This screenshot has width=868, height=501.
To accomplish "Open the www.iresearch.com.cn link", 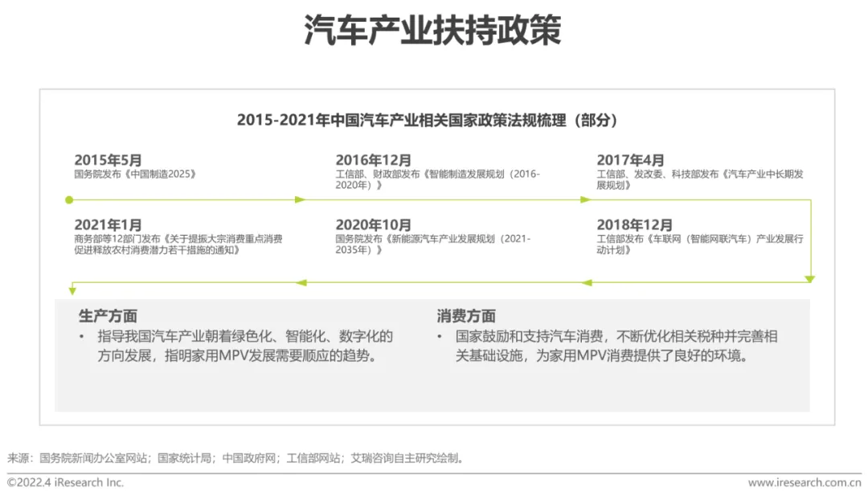I will pos(805,483).
